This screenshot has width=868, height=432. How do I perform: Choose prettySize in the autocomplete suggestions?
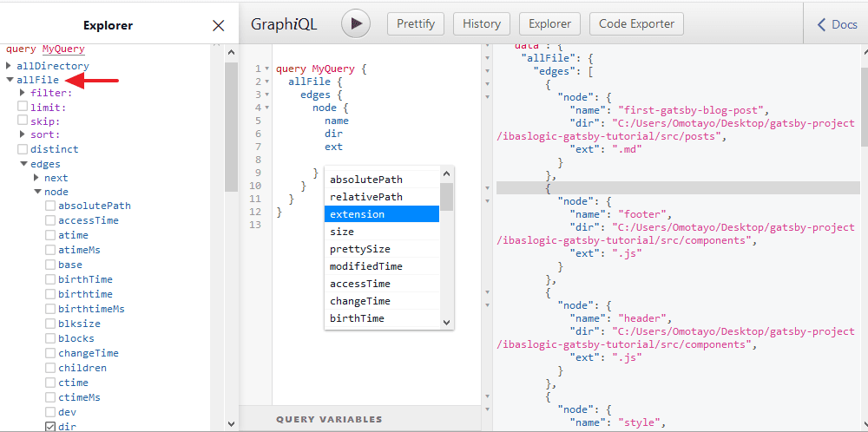tap(382, 249)
